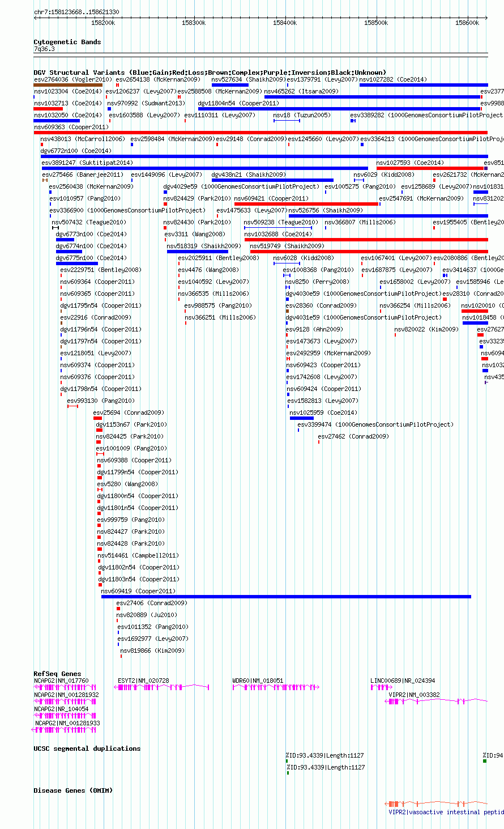Open esv1692977 (Levy2007) variant
This screenshot has width=504, height=829.
tap(153, 639)
